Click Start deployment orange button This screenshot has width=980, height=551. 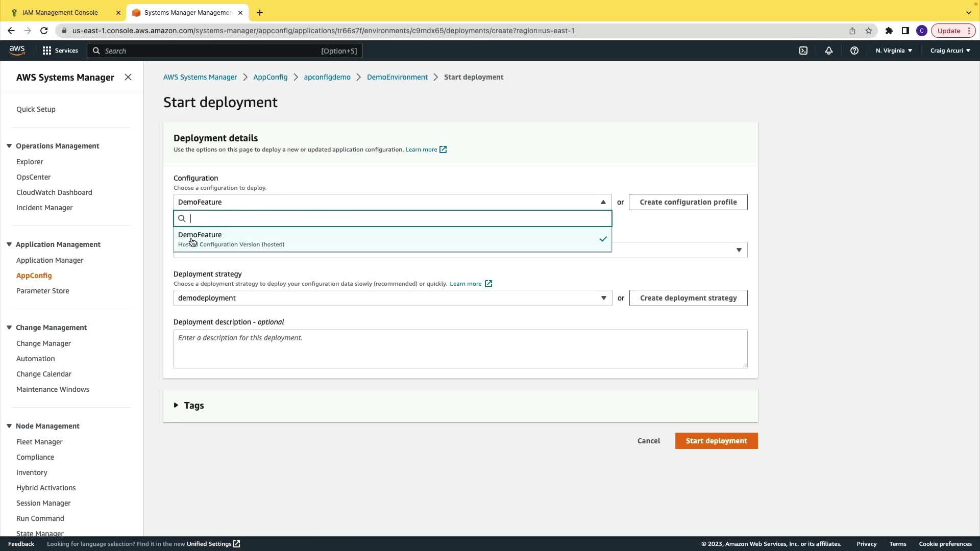click(x=716, y=441)
